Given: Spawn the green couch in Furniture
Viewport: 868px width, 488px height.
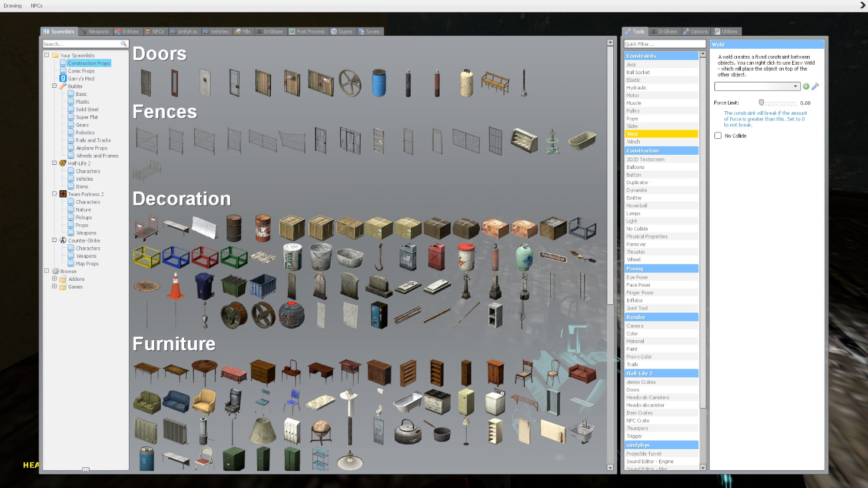Looking at the screenshot, I should pyautogui.click(x=147, y=401).
